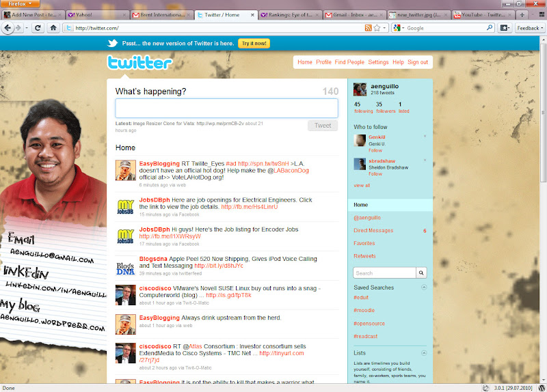Open the #opensource saved search
Viewport: 547px width, 392px height.
pyautogui.click(x=369, y=324)
